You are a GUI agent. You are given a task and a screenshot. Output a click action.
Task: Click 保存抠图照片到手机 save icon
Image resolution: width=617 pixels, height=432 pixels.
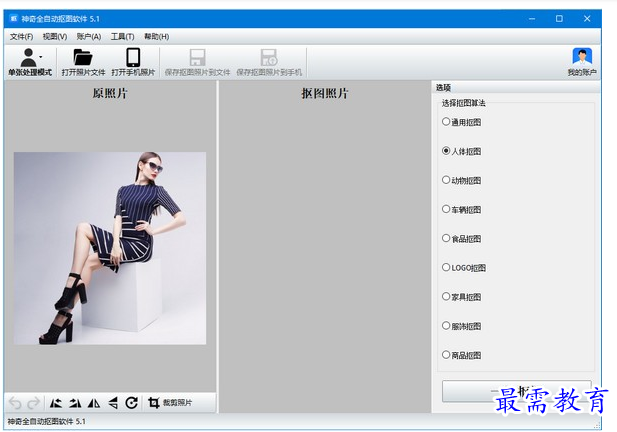[x=269, y=57]
